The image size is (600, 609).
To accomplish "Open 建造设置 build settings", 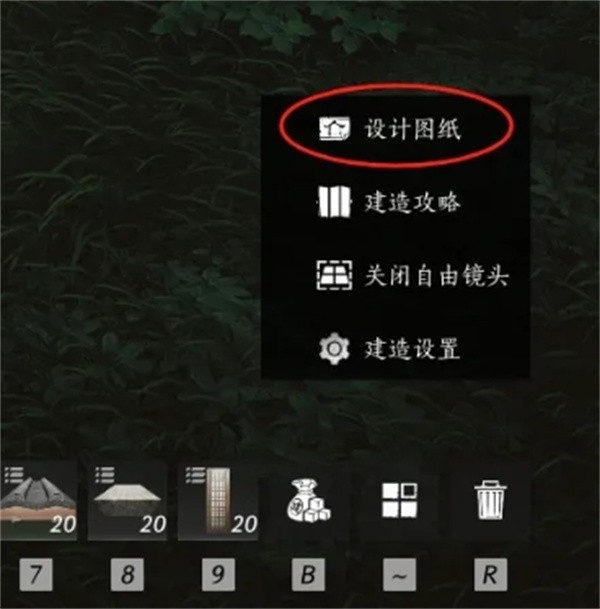I will coord(390,348).
